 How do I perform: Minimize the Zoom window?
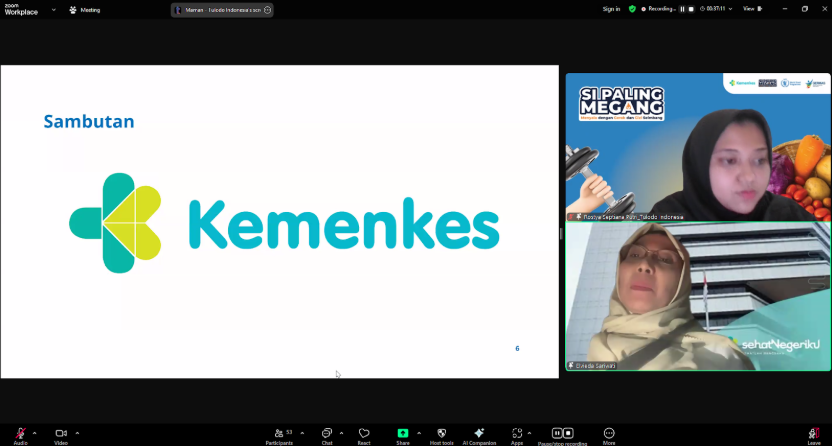point(785,9)
